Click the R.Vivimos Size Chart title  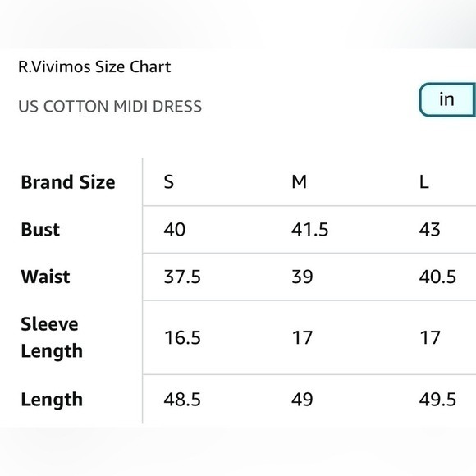[x=94, y=66]
